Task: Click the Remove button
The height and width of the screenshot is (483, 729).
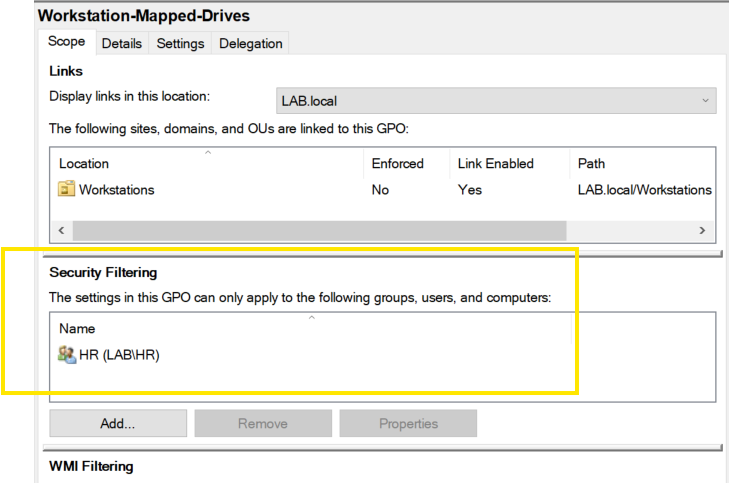Action: click(263, 423)
